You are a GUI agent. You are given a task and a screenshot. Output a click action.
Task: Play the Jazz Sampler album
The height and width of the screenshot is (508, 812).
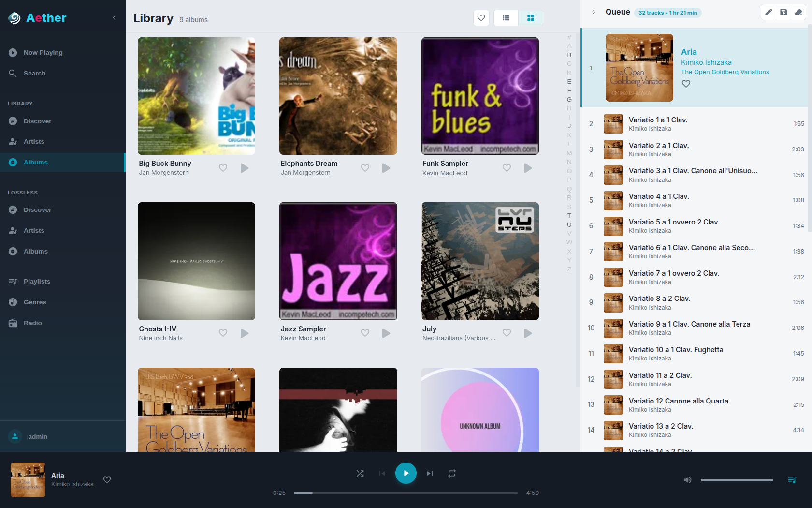tap(386, 333)
